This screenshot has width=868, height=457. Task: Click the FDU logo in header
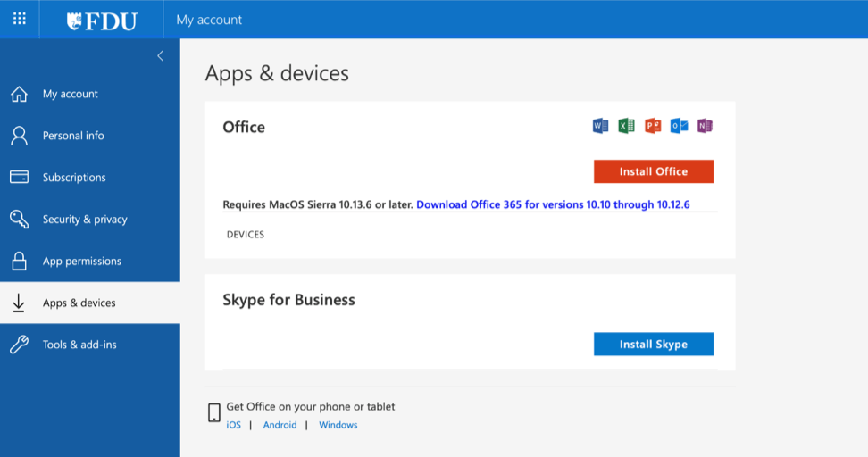coord(102,20)
